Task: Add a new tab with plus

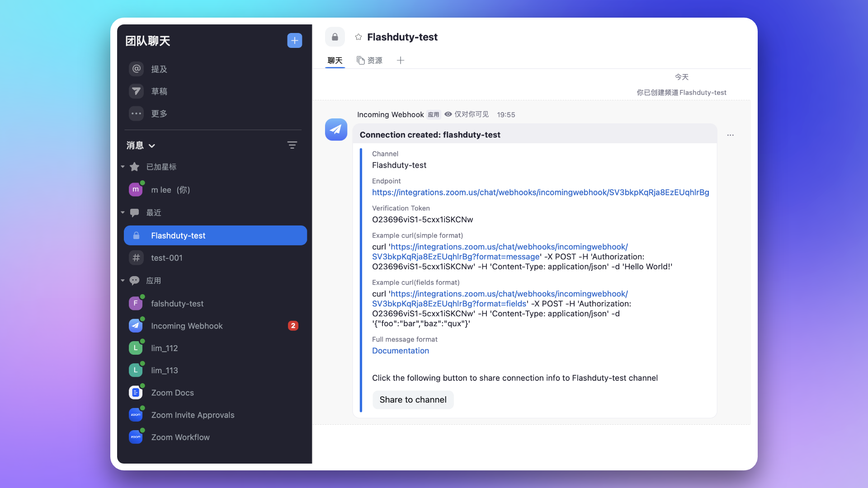Action: [401, 61]
